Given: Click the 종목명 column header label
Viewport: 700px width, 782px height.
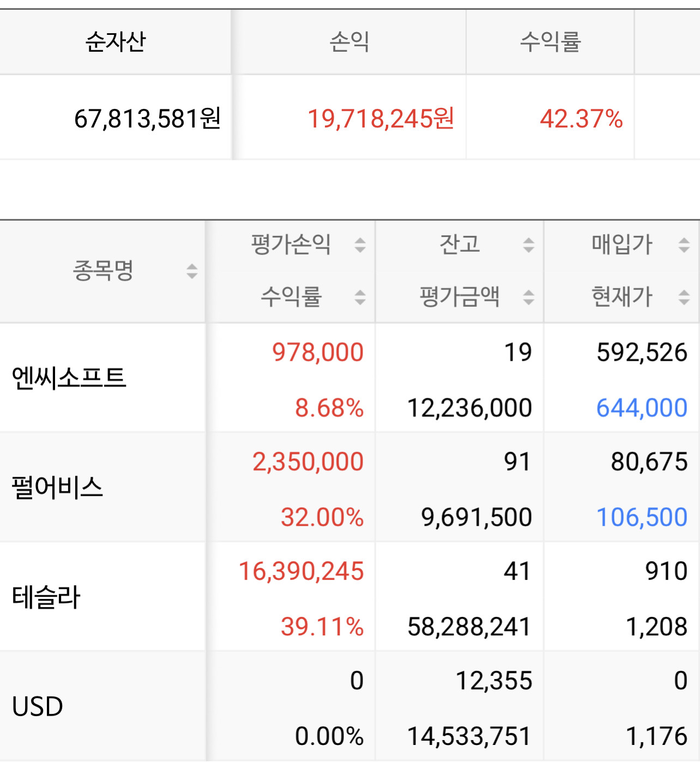Looking at the screenshot, I should point(103,270).
